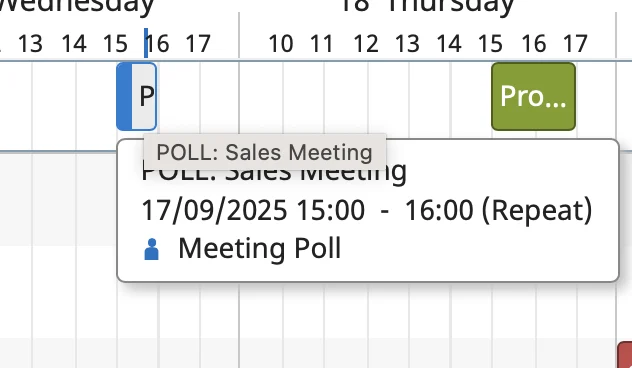Click the red event at the bottom-right edge
Viewport: 632px width, 368px height.
[625, 355]
